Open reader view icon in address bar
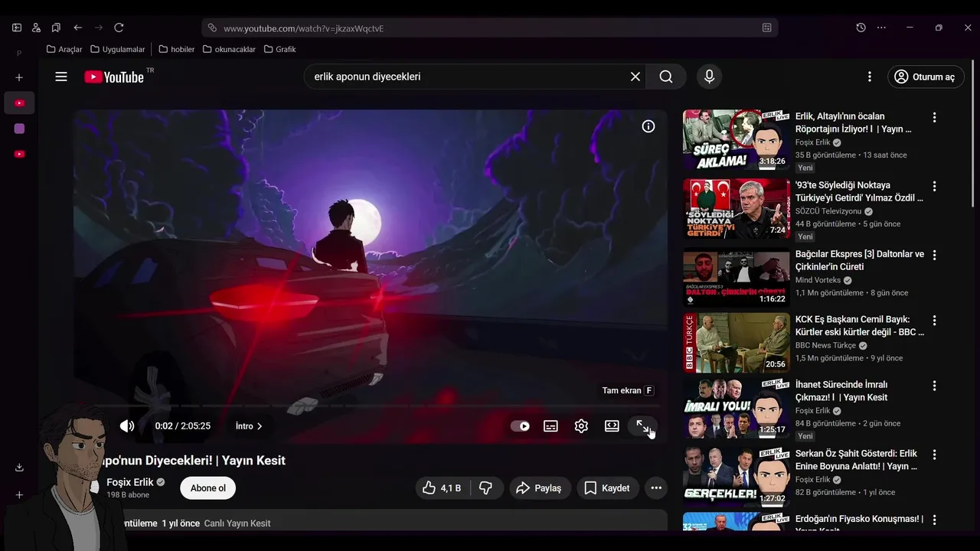Viewport: 980px width, 551px height. click(766, 28)
